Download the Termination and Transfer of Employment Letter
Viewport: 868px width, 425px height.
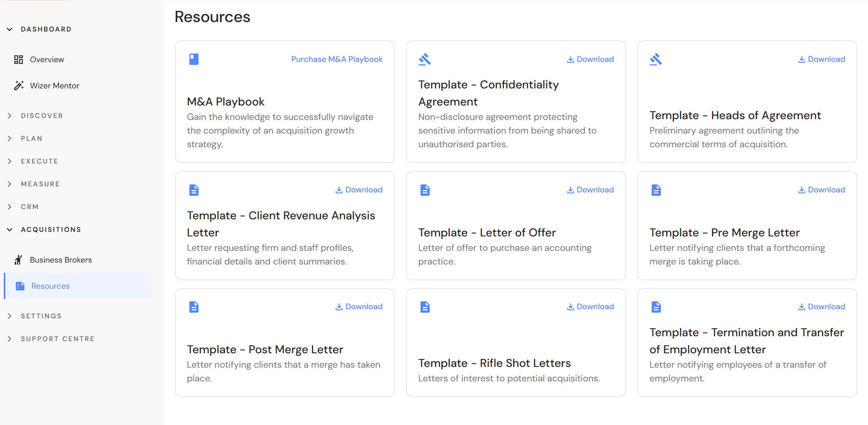(822, 307)
